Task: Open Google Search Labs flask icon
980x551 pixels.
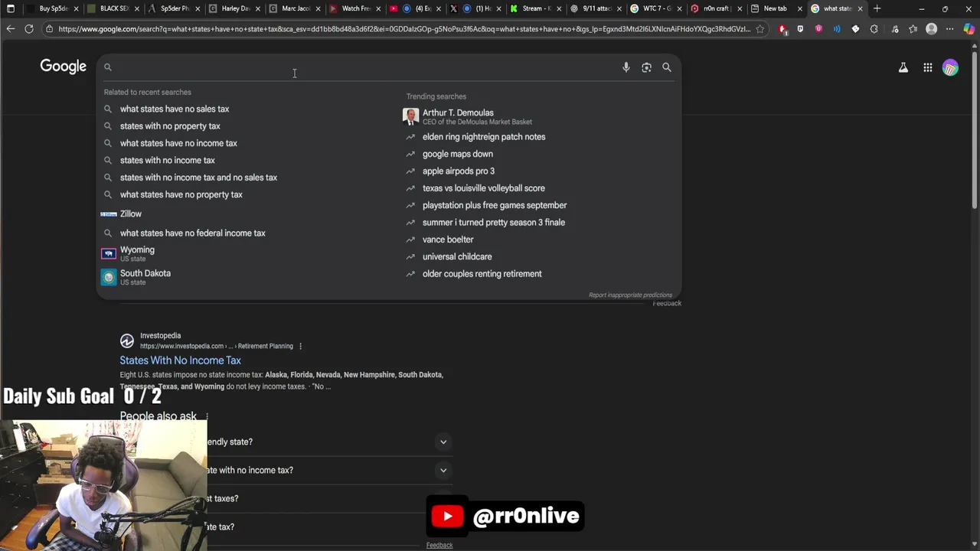Action: tap(903, 68)
